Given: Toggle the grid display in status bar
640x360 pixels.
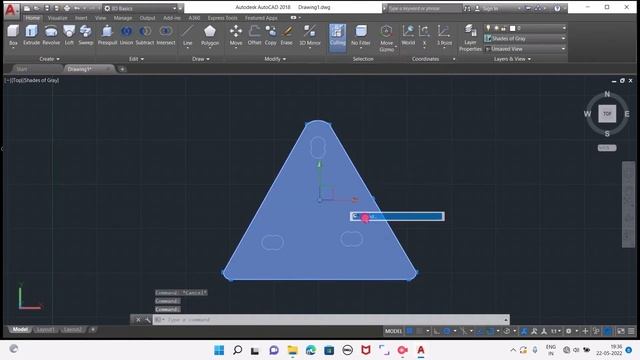Looking at the screenshot, I should coord(410,331).
